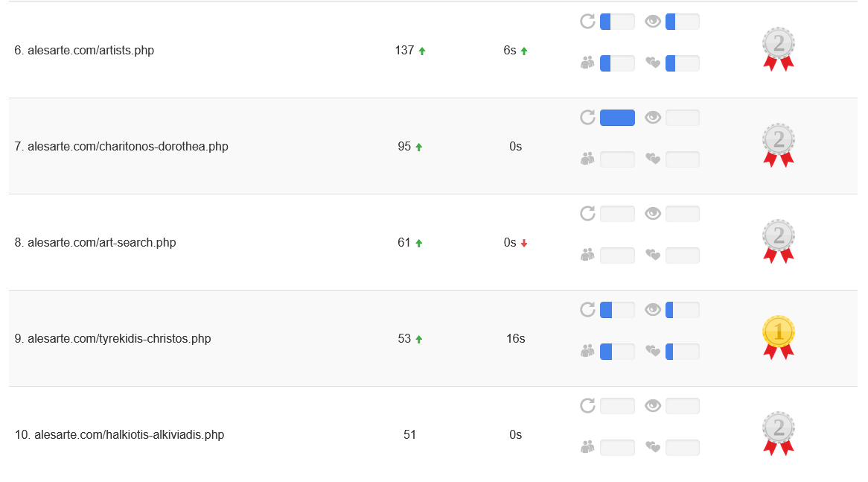Click the hearts icon in artists.php row

653,63
